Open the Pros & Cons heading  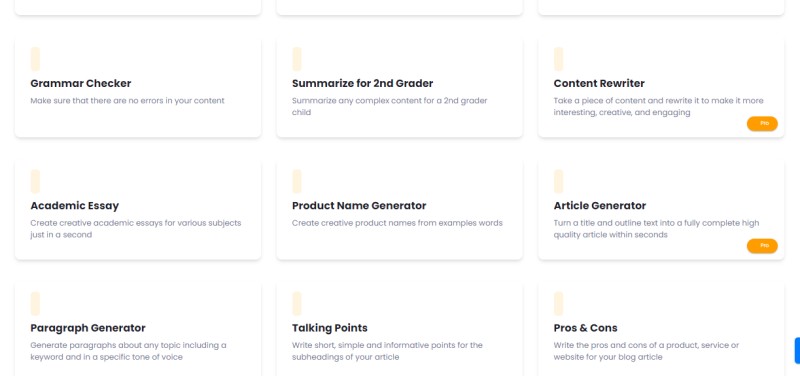point(585,328)
